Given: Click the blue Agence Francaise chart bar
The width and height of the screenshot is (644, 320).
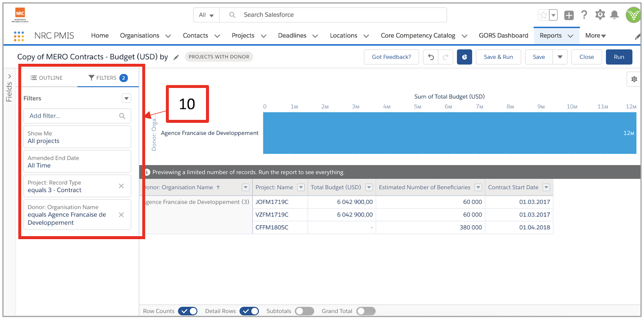Looking at the screenshot, I should coord(450,133).
